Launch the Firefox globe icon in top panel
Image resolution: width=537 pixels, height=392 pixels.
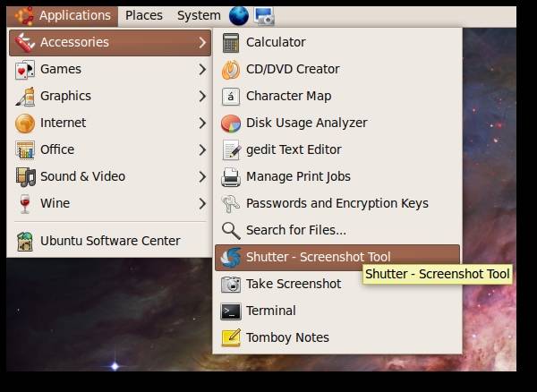[239, 16]
